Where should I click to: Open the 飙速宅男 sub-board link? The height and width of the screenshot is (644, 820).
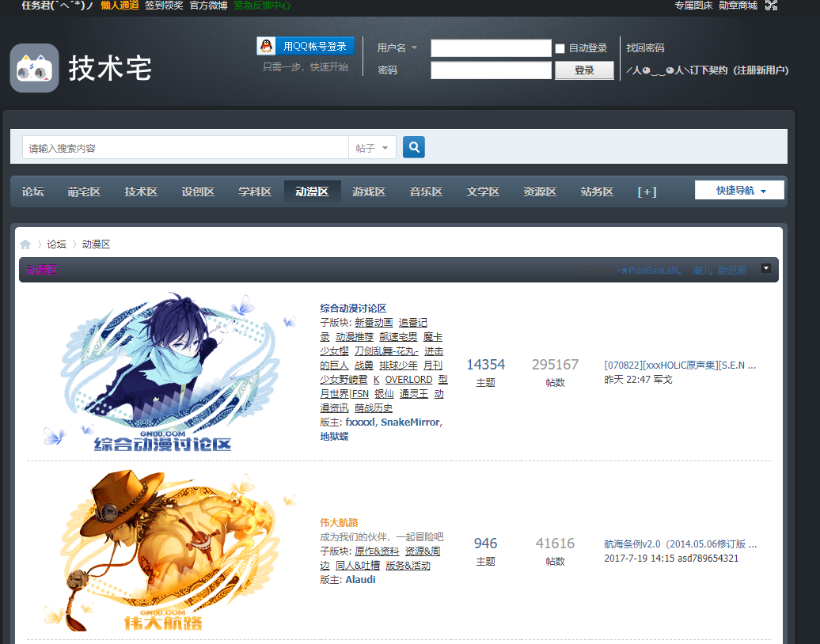[398, 337]
